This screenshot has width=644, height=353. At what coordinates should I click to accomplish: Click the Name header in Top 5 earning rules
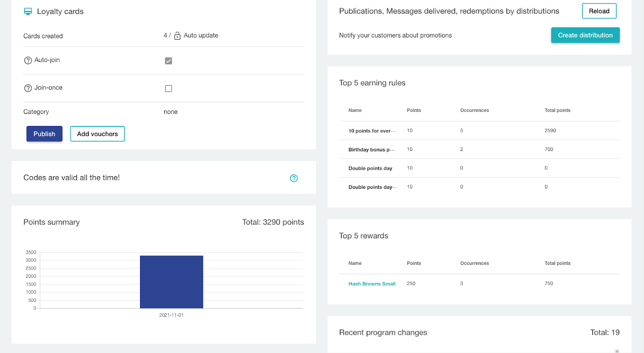click(355, 110)
